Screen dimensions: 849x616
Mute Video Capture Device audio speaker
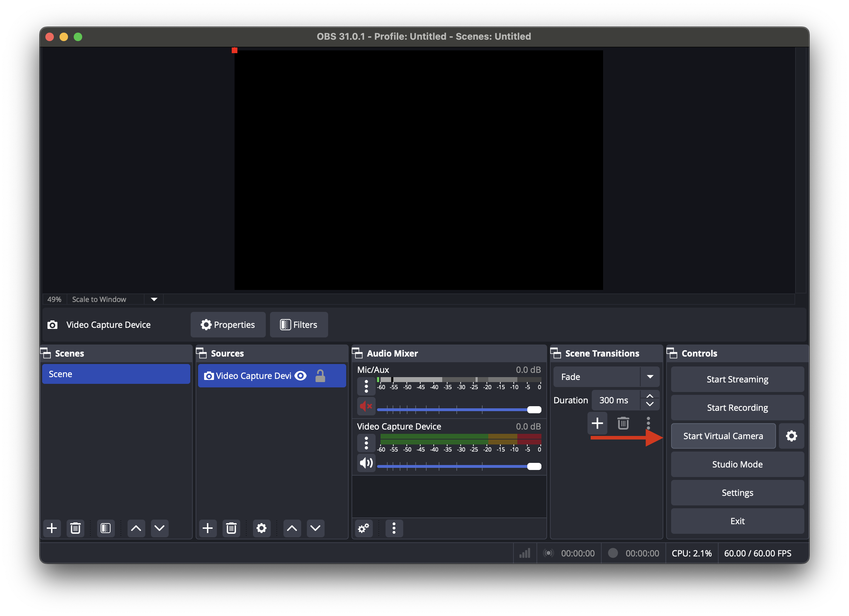pyautogui.click(x=366, y=463)
